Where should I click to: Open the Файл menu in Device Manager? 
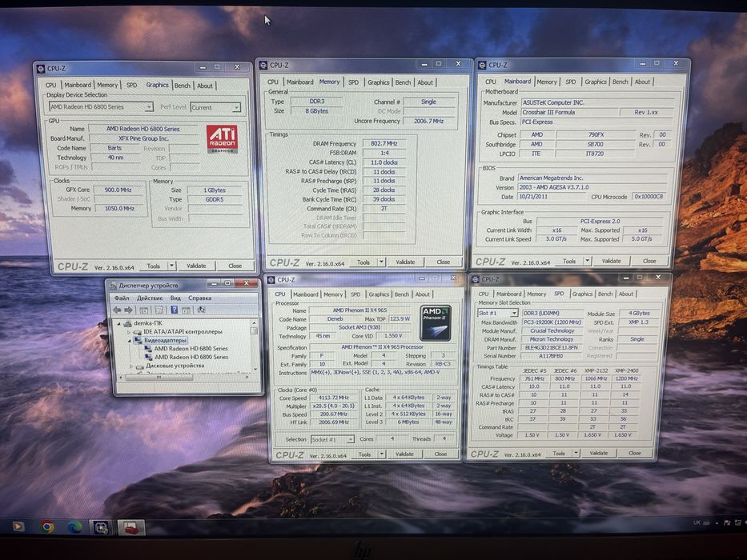(x=122, y=298)
